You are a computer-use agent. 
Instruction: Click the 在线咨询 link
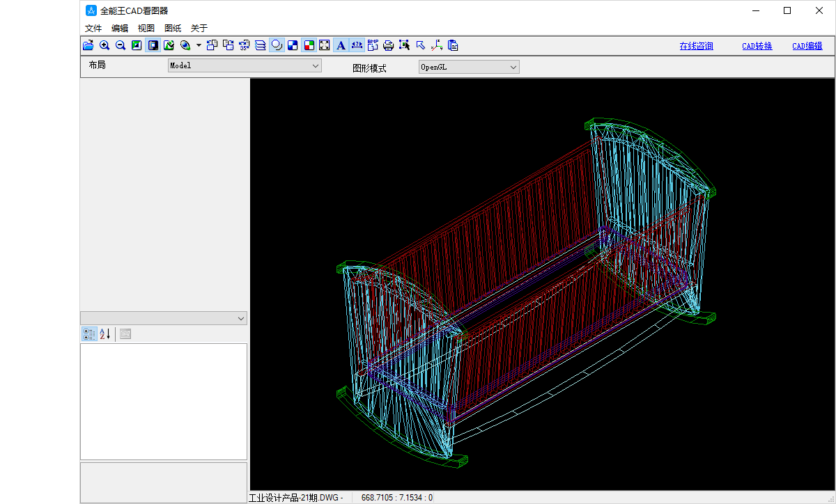coord(696,47)
